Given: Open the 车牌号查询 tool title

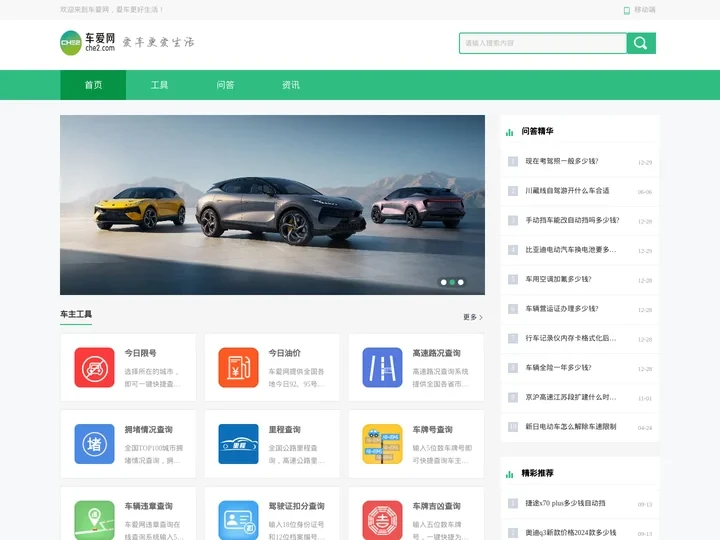Looking at the screenshot, I should coord(432,429).
